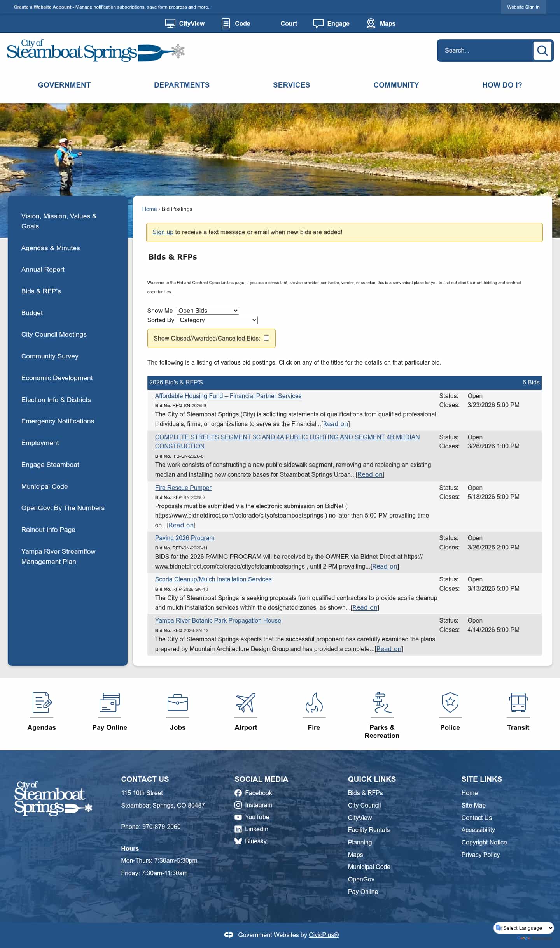Select Employment in the sidebar
Viewport: 560px width, 948px height.
[x=40, y=443]
